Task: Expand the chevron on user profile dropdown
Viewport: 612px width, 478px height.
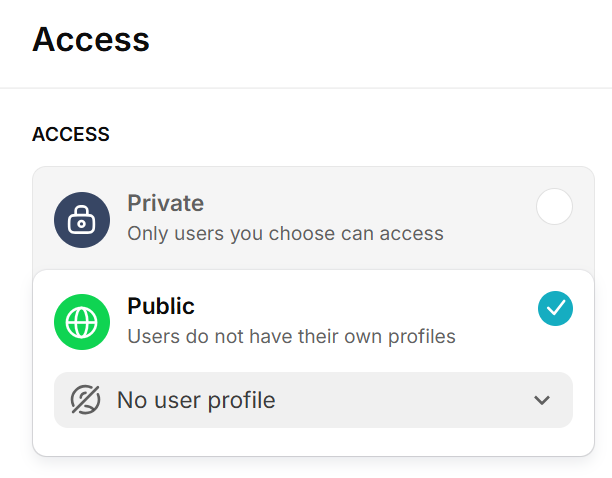Action: click(542, 400)
